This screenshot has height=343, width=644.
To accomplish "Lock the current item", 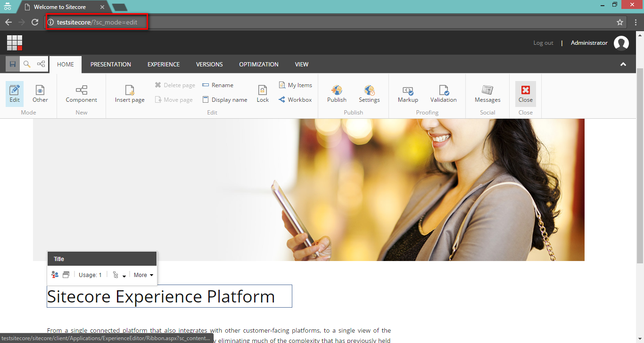I will (x=263, y=93).
